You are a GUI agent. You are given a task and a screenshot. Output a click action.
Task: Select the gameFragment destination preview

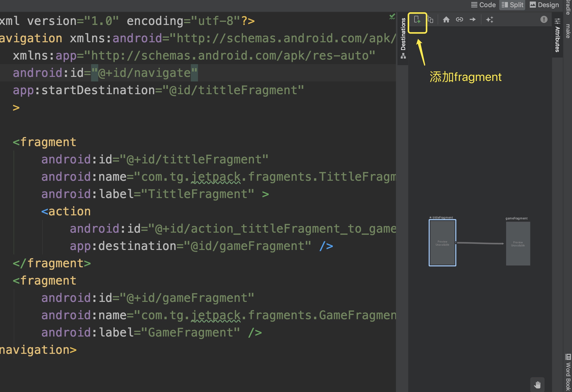point(518,244)
